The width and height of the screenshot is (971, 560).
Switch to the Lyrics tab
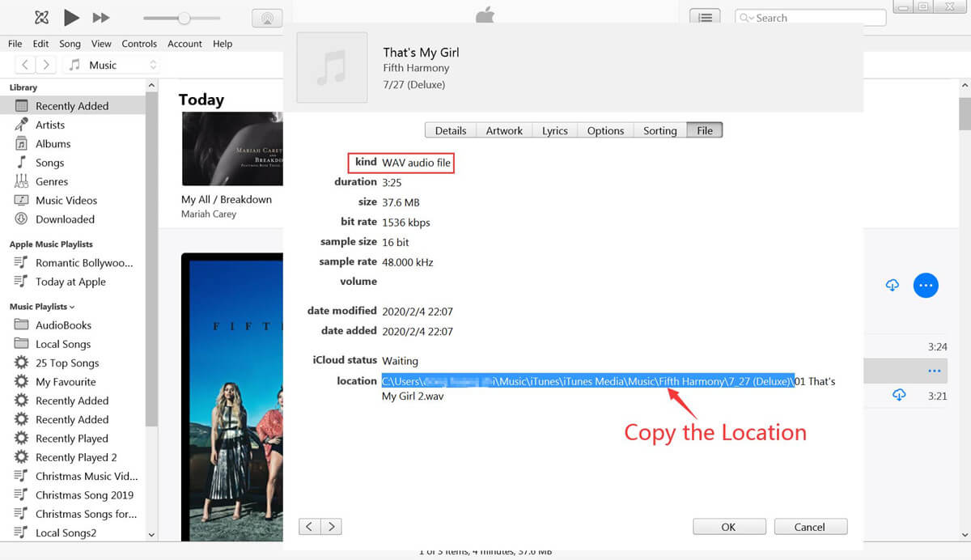point(555,130)
